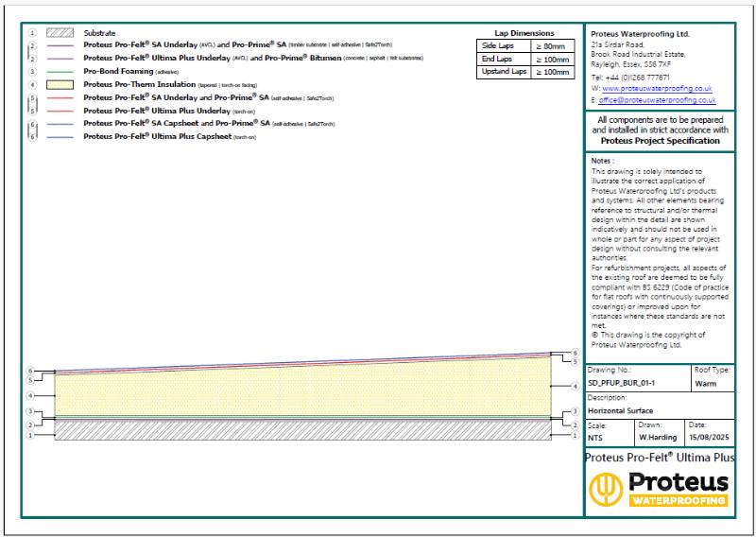This screenshot has height=537, width=756.
Task: Click callout marker 3 left of section
Action: coord(30,411)
